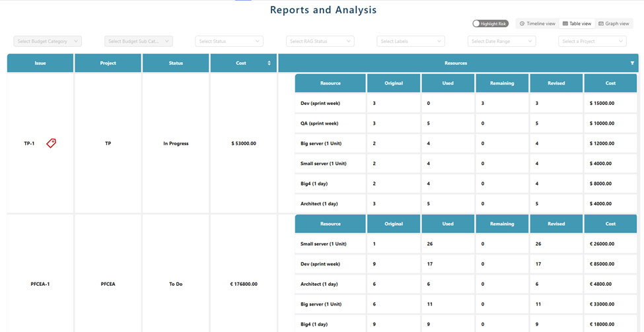
Task: Click the TP-1 issue cell
Action: tap(30, 143)
